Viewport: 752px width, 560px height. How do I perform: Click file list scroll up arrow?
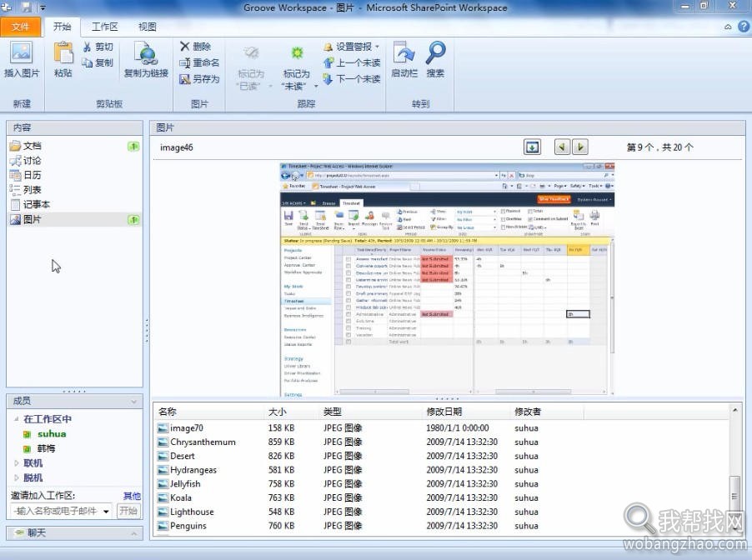click(x=734, y=410)
